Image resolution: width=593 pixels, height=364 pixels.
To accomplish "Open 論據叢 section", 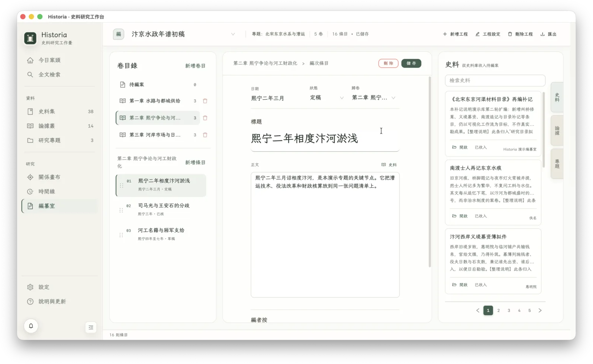I will tap(59, 126).
